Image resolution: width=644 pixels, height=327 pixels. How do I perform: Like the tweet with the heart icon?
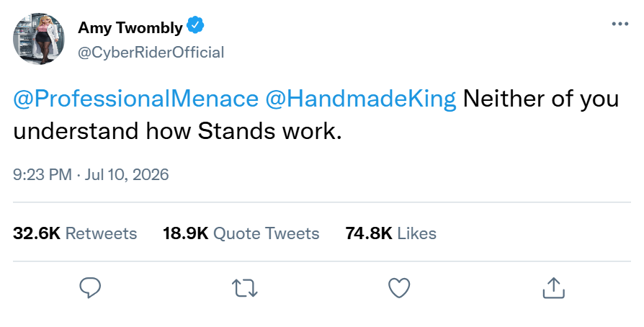399,287
